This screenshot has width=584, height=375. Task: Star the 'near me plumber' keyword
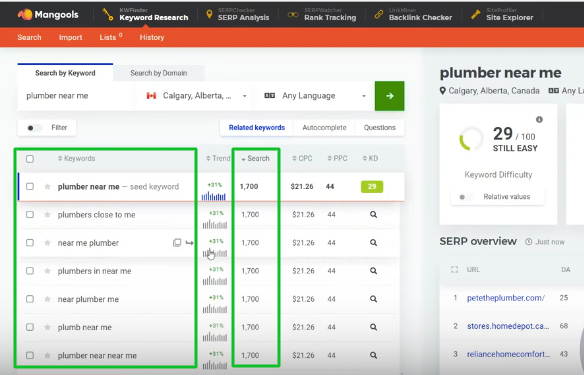[x=47, y=243]
